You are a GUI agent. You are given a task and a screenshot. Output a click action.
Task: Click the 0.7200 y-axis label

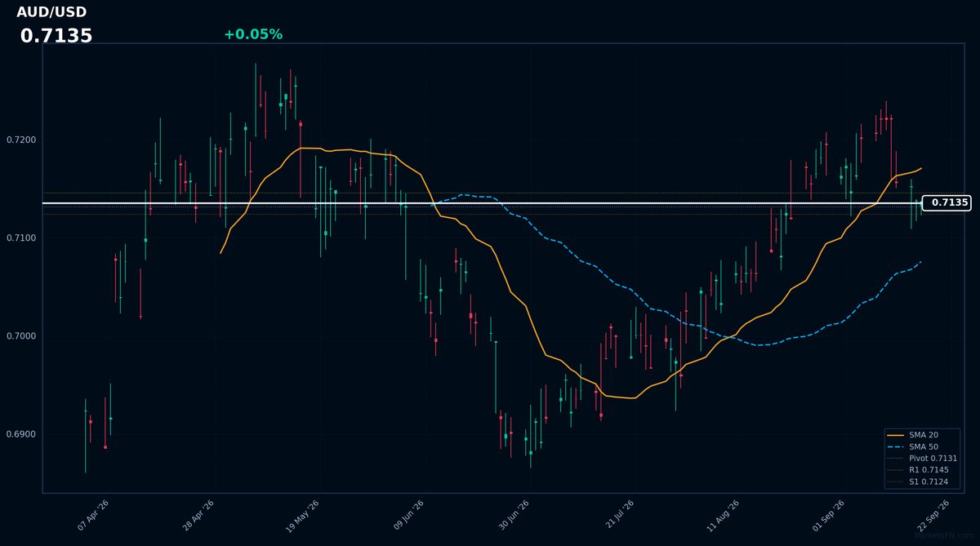(21, 140)
